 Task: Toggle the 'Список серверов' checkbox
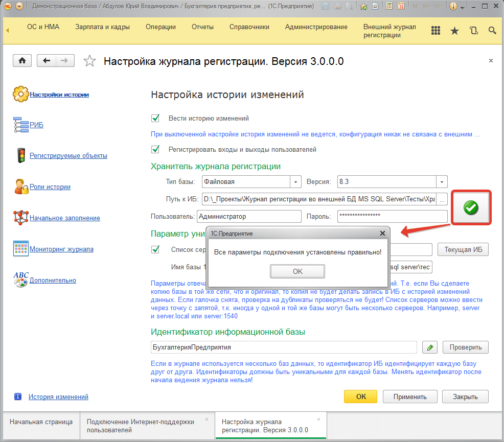click(x=156, y=250)
